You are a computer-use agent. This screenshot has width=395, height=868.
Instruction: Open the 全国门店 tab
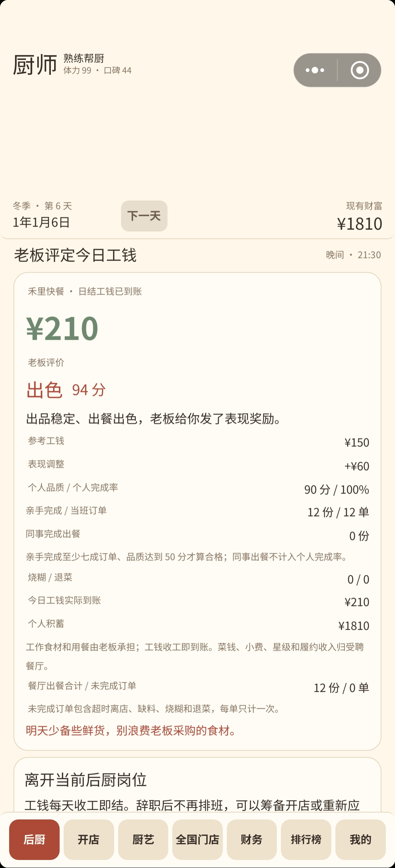click(197, 840)
